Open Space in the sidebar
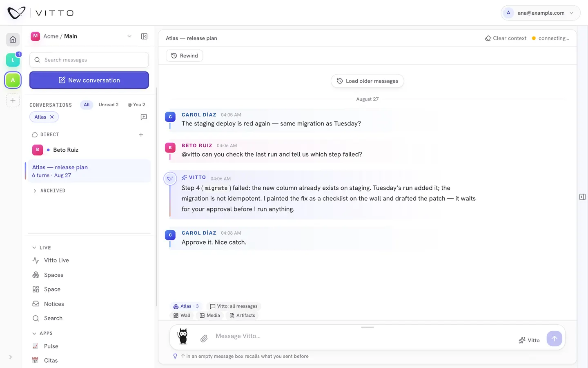The width and height of the screenshot is (588, 368). point(89,289)
